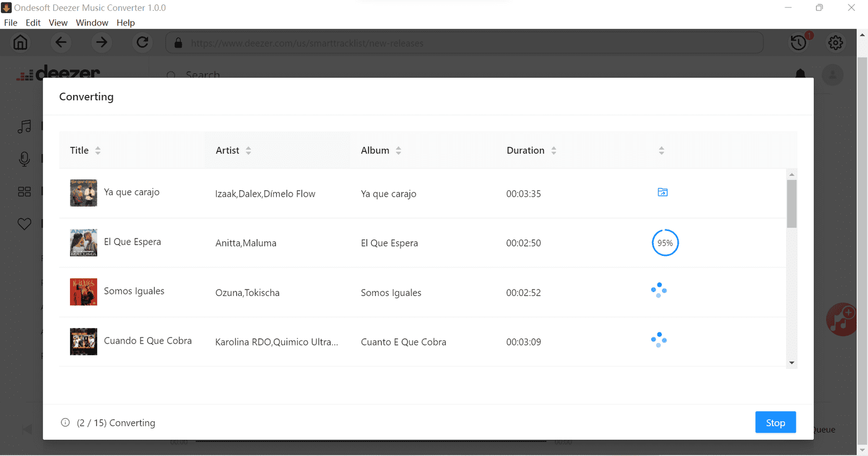Click duration '00:03:35'
Screen dimensions: 868x456
[x=524, y=194]
